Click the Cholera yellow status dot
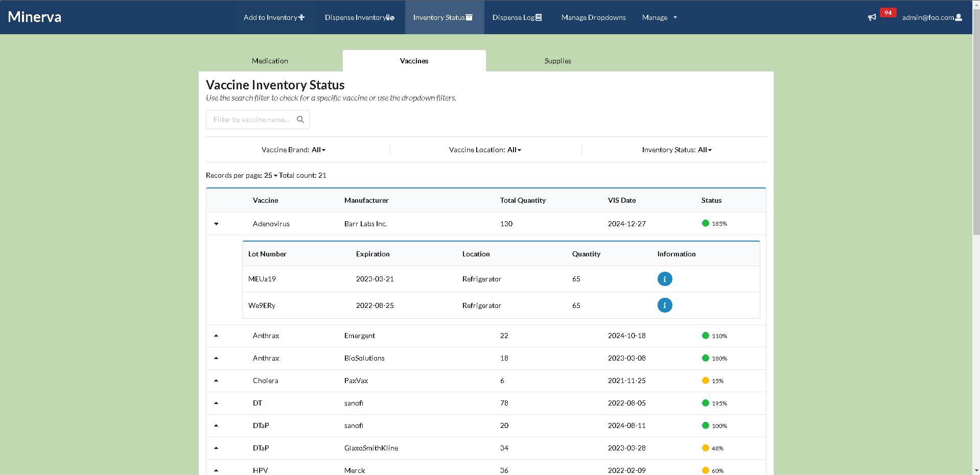 coord(706,381)
